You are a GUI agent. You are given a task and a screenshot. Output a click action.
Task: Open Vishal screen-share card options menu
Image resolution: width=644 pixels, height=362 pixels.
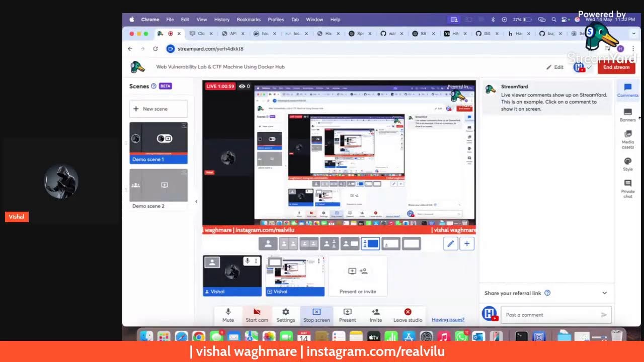click(318, 261)
